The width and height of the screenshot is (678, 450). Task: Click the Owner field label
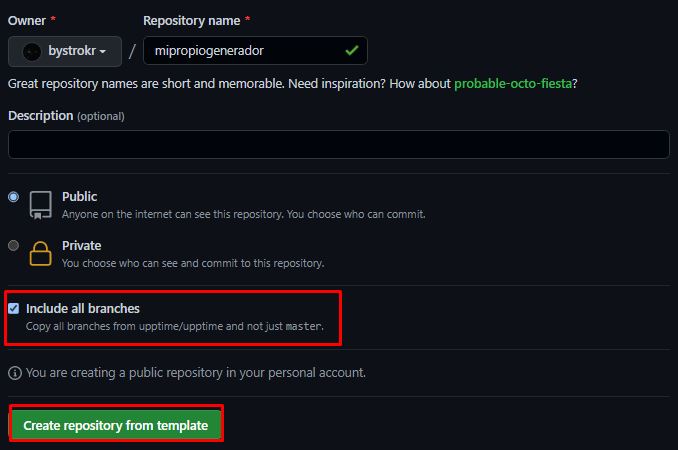[x=27, y=21]
